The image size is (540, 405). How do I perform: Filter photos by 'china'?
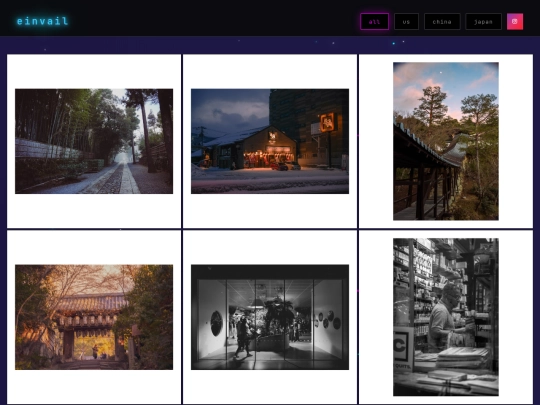442,22
